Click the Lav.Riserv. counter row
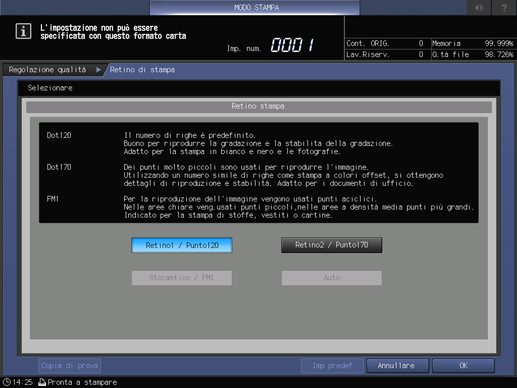Viewport: 517px width, 388px height. [385, 54]
